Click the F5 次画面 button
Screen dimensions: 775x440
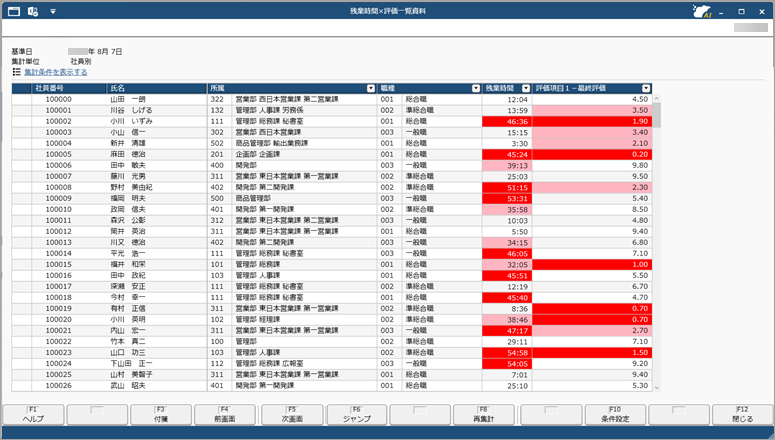[292, 414]
